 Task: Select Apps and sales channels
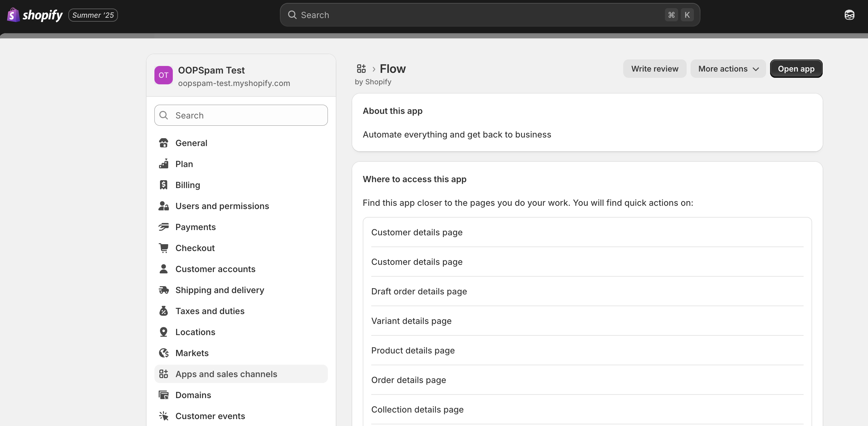coord(241,374)
